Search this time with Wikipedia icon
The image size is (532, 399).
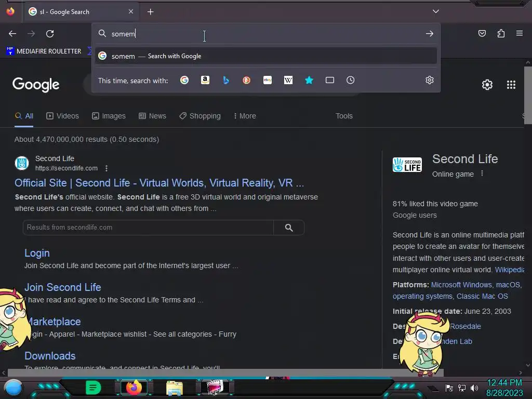pyautogui.click(x=288, y=80)
